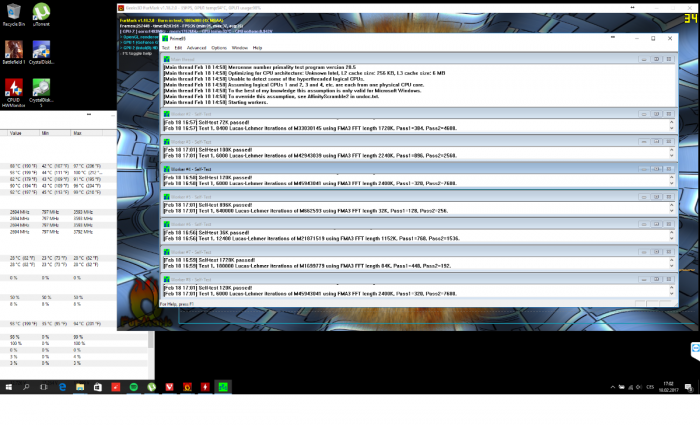Open Spotify from the taskbar

pyautogui.click(x=134, y=387)
